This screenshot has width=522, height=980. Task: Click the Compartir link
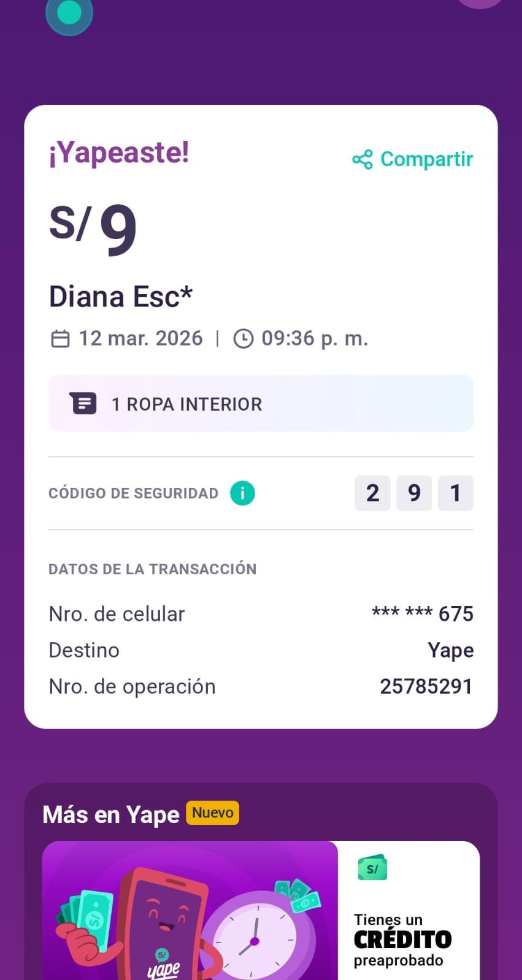coord(426,159)
